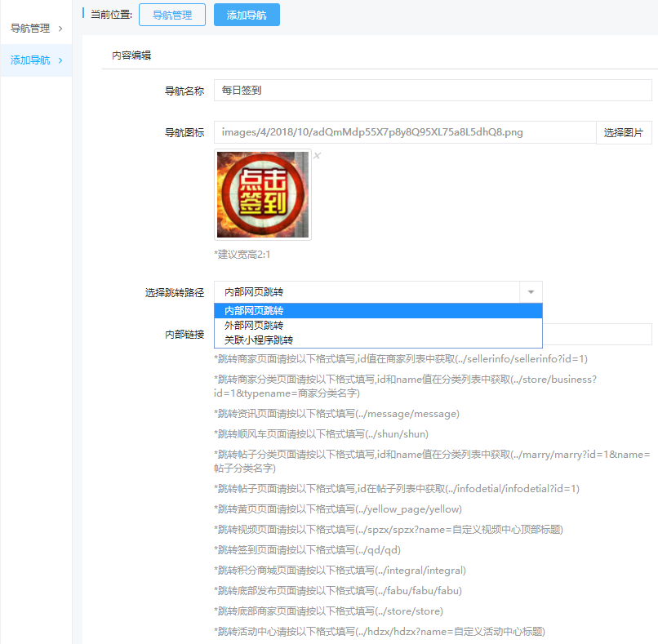
Task: Select 关联小程序跳转 option in dropdown list
Action: pos(378,340)
